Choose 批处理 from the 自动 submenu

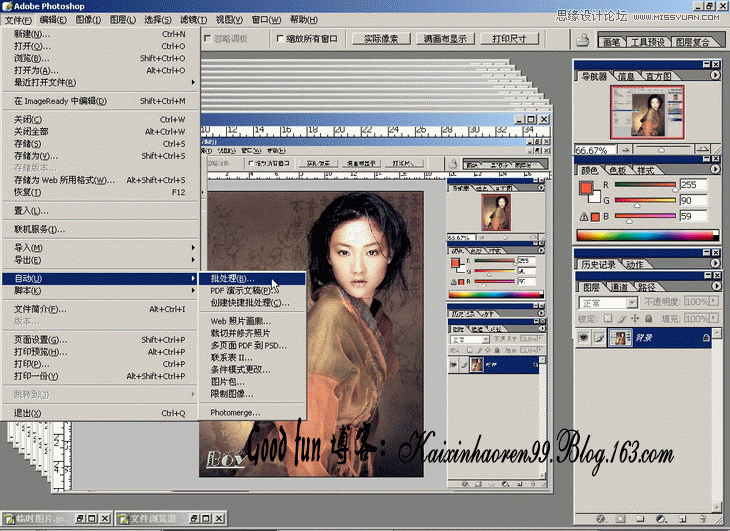(252, 279)
